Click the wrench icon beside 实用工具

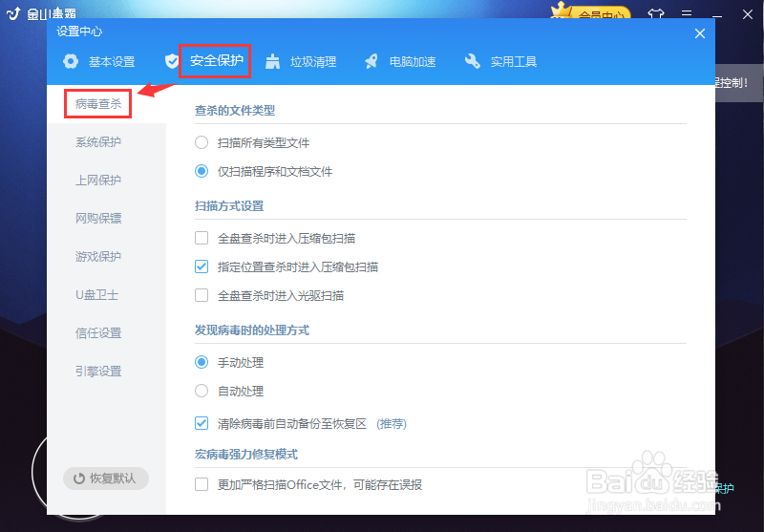coord(472,61)
